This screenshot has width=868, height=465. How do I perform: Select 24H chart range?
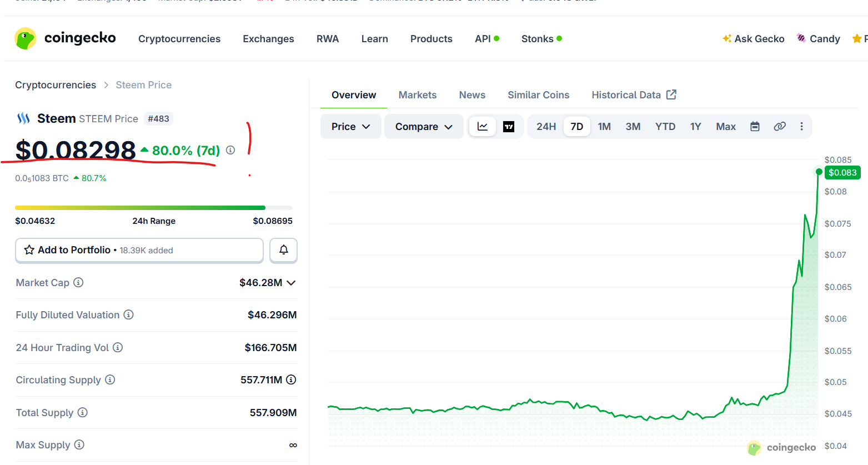coord(546,127)
